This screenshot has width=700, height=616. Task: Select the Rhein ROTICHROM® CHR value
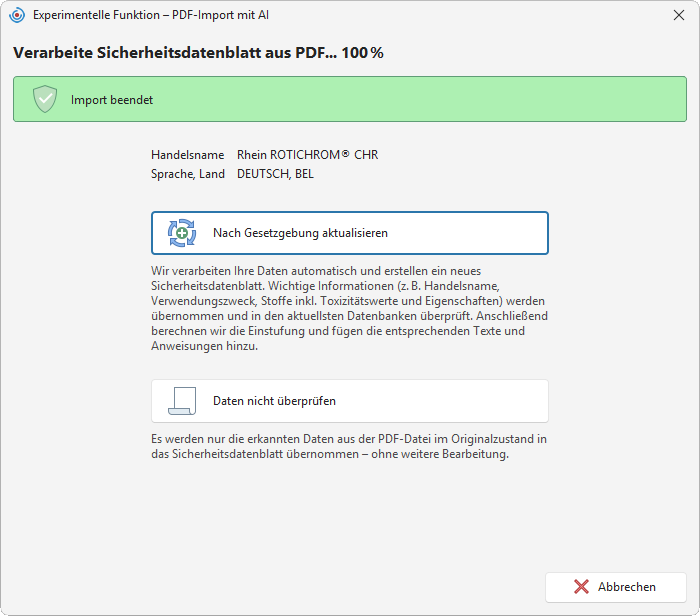[x=307, y=155]
